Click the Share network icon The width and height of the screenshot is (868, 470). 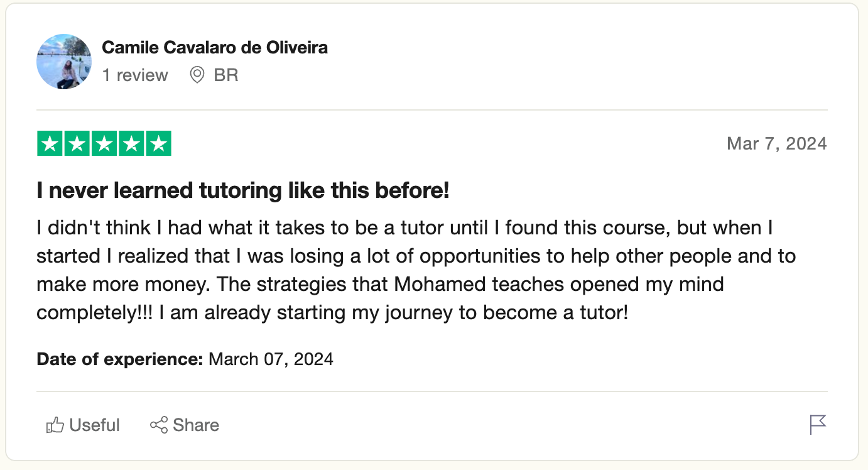click(159, 425)
